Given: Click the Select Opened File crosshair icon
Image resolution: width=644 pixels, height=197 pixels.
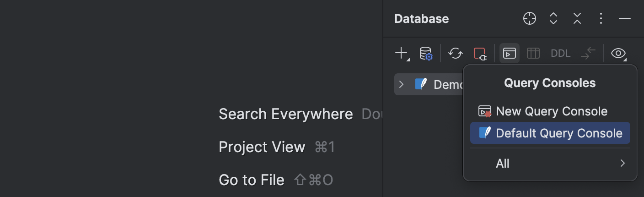Looking at the screenshot, I should coord(529,19).
